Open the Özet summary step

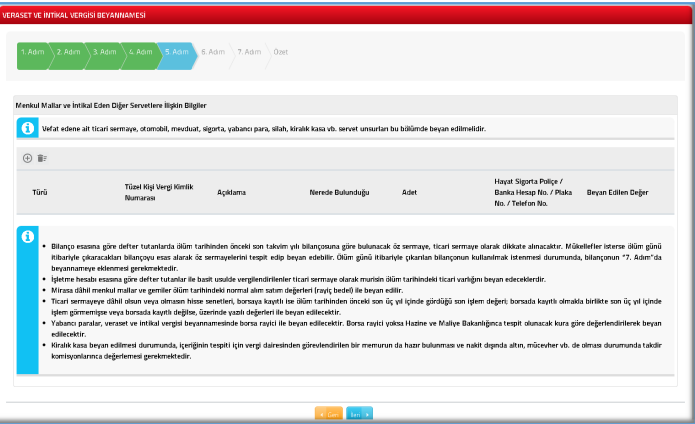pyautogui.click(x=281, y=51)
